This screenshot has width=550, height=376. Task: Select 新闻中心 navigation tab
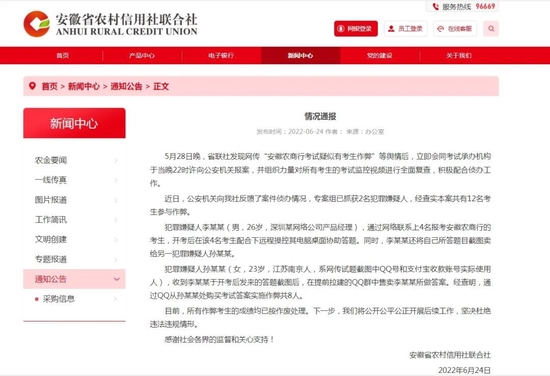[300, 55]
